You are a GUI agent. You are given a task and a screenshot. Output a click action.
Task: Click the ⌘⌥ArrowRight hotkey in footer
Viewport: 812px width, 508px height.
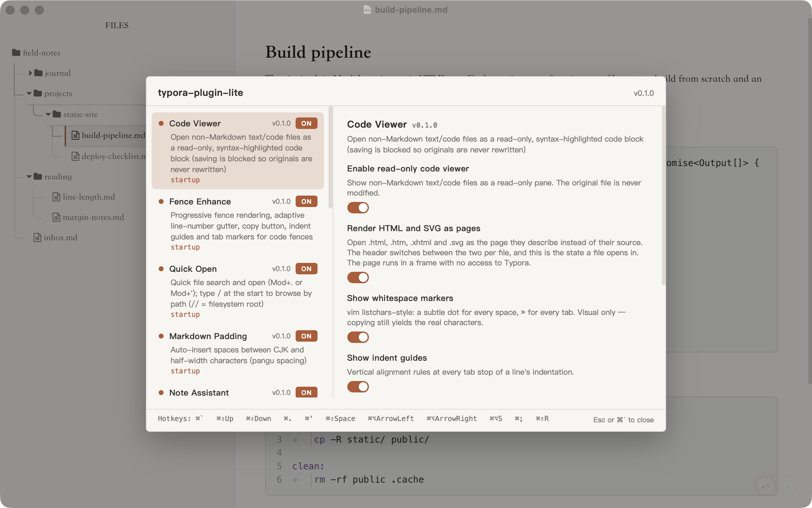pyautogui.click(x=451, y=419)
